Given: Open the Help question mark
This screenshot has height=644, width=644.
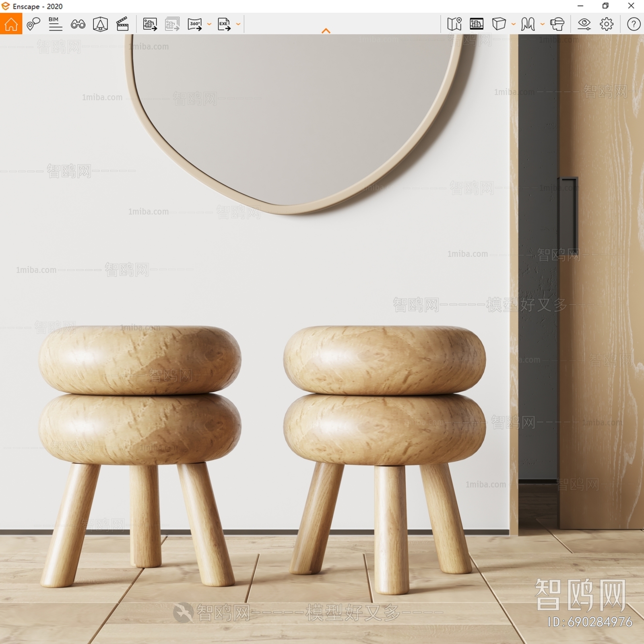Looking at the screenshot, I should pos(634,24).
